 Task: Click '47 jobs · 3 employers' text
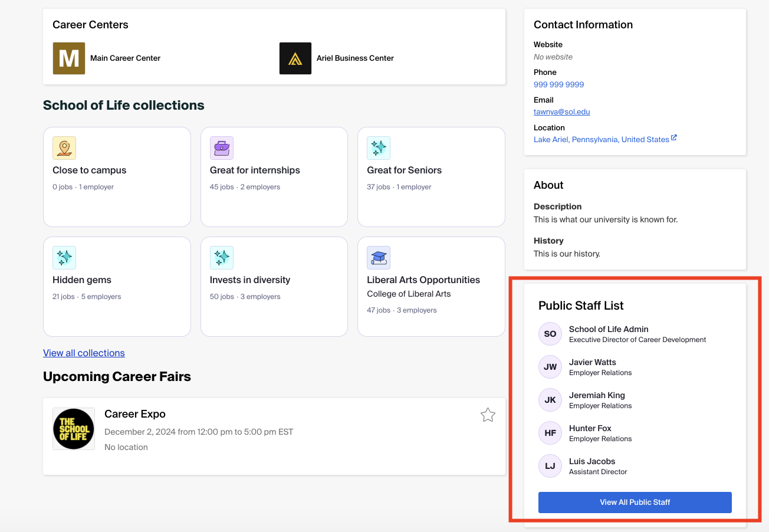(402, 310)
